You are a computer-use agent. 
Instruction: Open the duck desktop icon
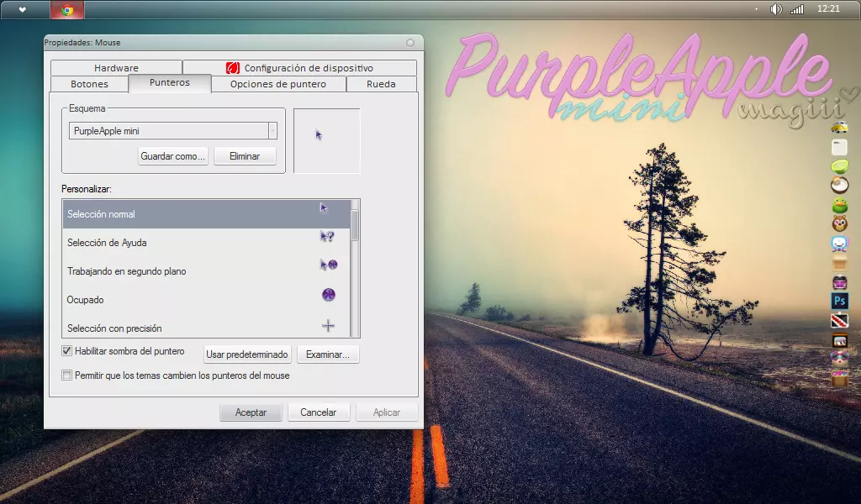pos(839,207)
